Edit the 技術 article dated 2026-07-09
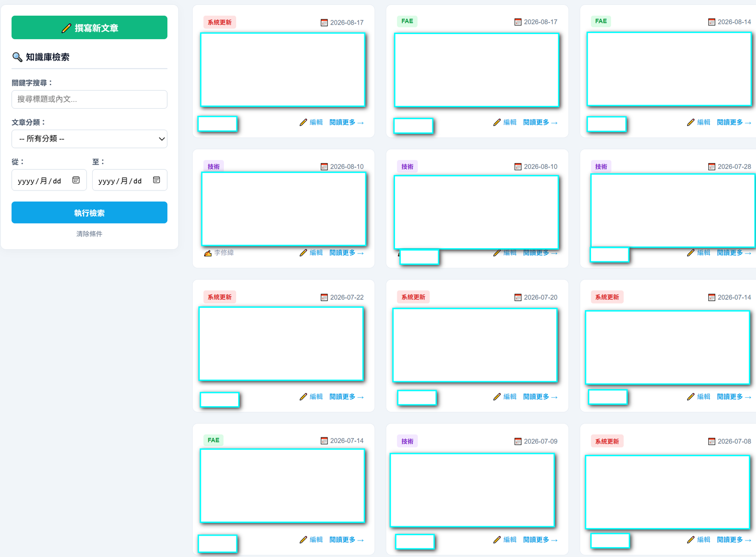The height and width of the screenshot is (557, 756). [505, 540]
